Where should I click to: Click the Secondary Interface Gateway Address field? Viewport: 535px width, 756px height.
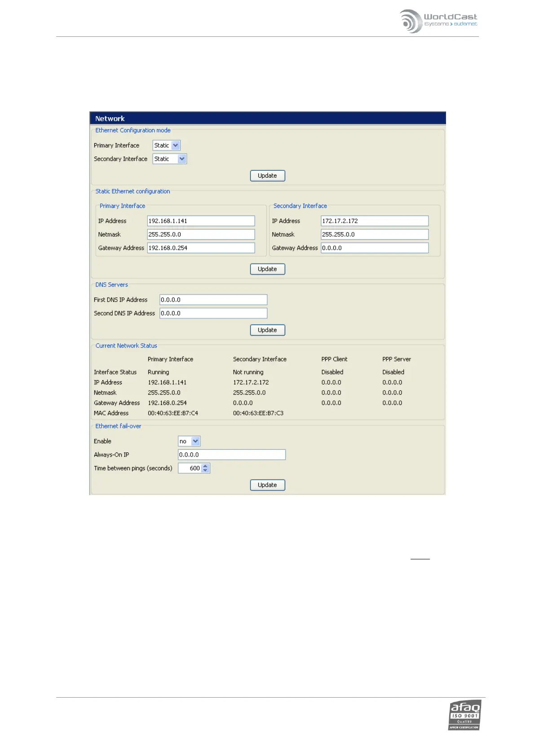(375, 248)
